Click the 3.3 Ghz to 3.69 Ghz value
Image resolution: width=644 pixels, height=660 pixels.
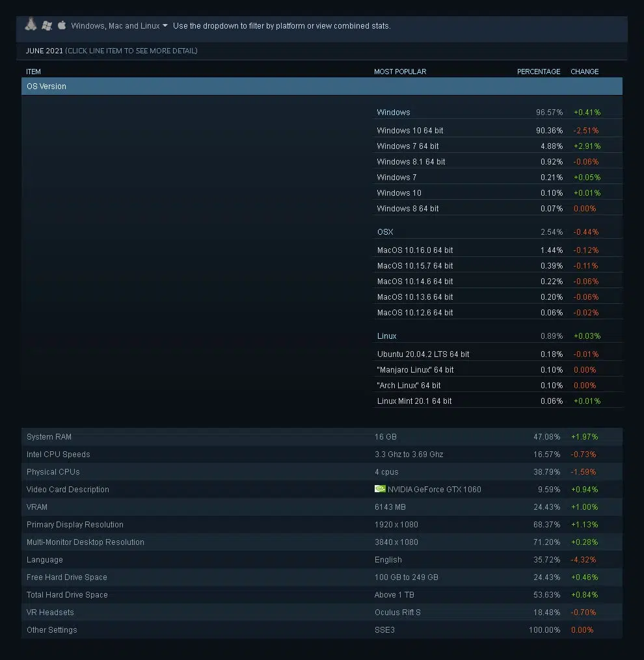(409, 455)
